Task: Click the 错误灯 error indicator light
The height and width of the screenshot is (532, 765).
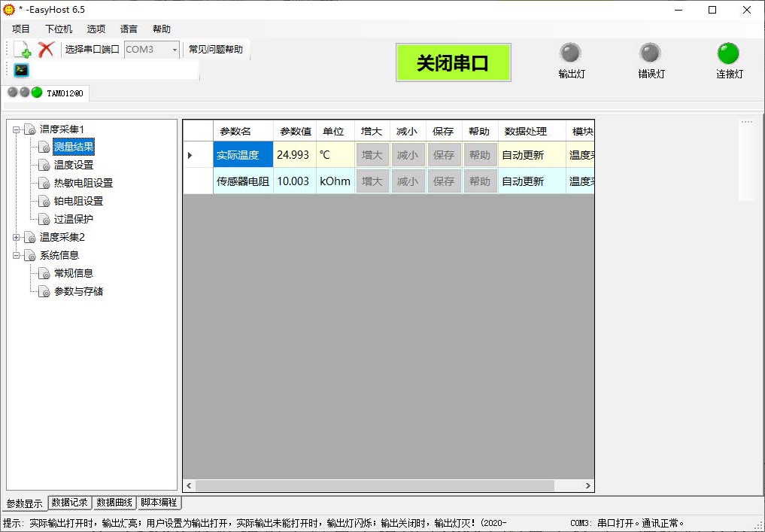Action: coord(650,53)
